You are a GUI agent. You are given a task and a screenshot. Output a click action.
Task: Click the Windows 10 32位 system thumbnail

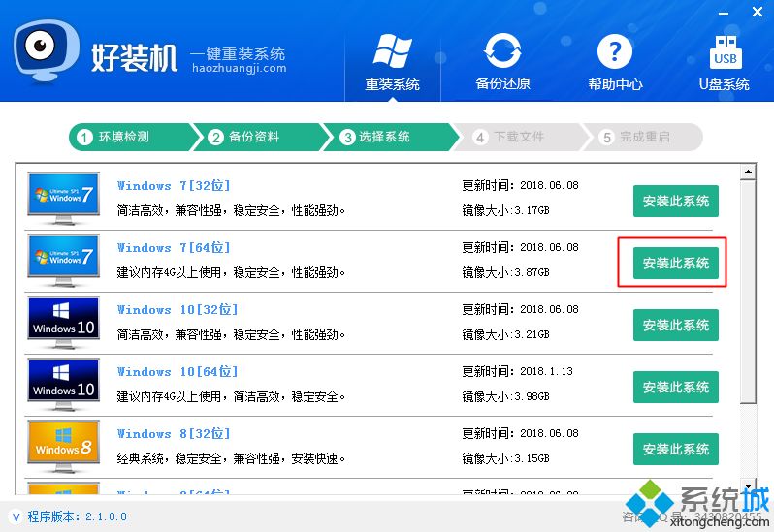tap(64, 324)
